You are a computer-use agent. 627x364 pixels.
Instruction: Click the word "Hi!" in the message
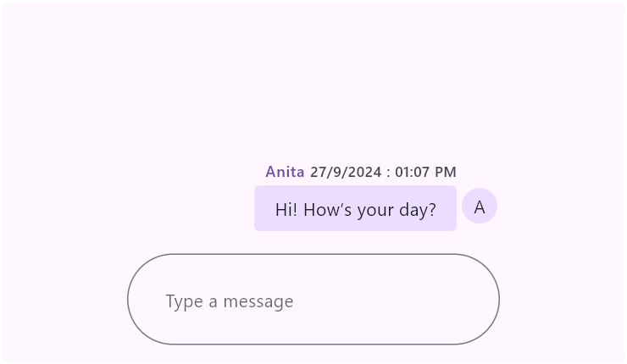tap(286, 209)
